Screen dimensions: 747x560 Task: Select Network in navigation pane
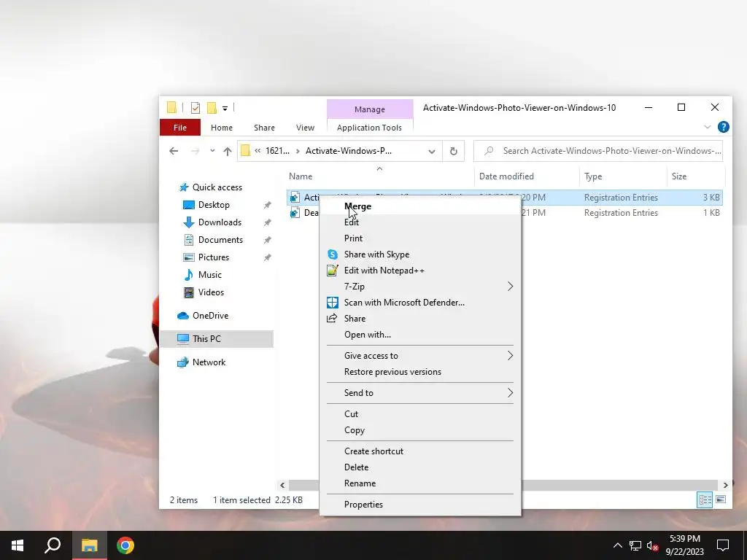(x=209, y=362)
